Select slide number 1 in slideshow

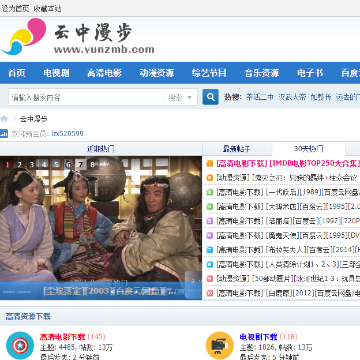pyautogui.click(x=7, y=164)
